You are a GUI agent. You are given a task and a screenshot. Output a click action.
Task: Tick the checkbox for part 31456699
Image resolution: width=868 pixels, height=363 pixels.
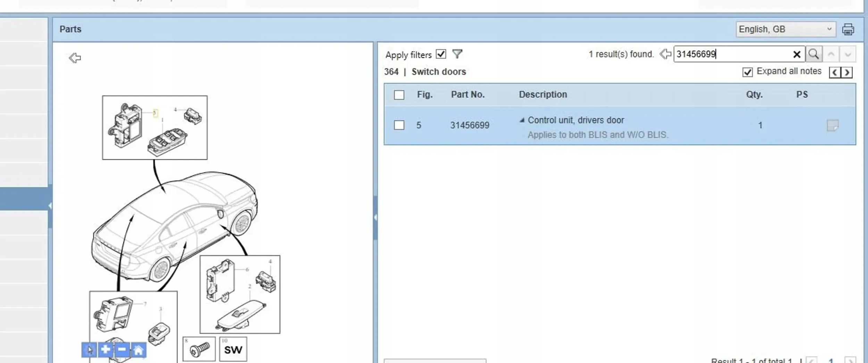(x=399, y=125)
